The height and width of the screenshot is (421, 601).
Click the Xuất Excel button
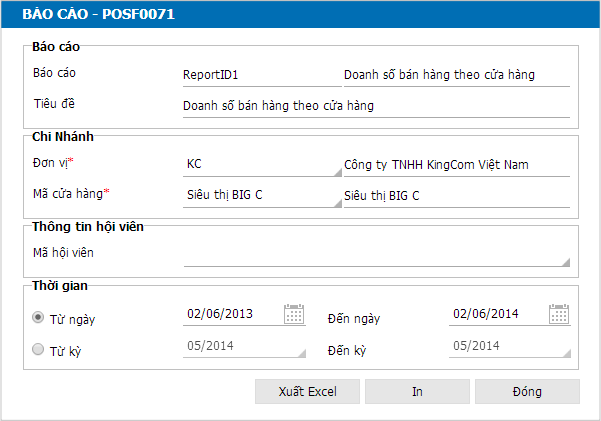click(307, 391)
